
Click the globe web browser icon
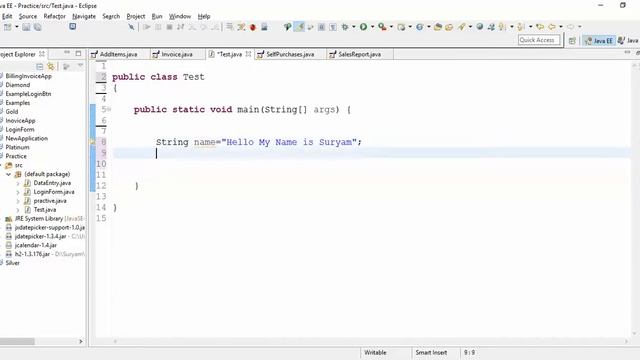480,27
